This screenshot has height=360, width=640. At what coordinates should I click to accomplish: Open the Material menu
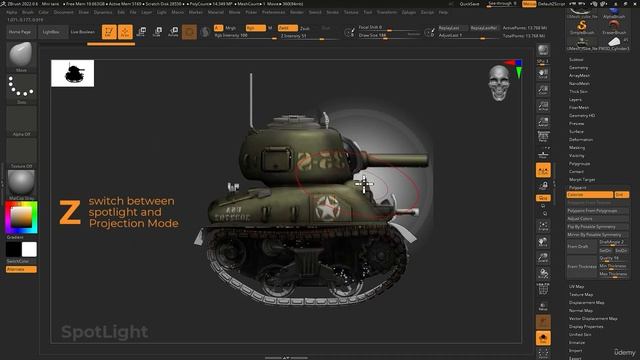[x=216, y=12]
